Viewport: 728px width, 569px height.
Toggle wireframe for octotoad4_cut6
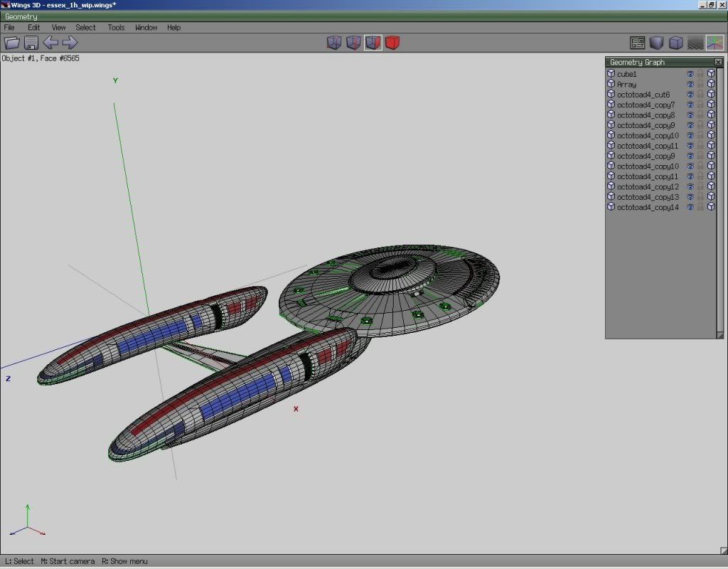[x=711, y=95]
